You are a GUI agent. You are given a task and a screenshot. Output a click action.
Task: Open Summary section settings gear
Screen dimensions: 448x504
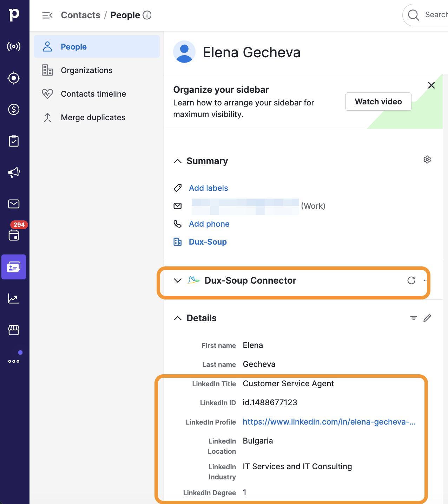click(427, 160)
